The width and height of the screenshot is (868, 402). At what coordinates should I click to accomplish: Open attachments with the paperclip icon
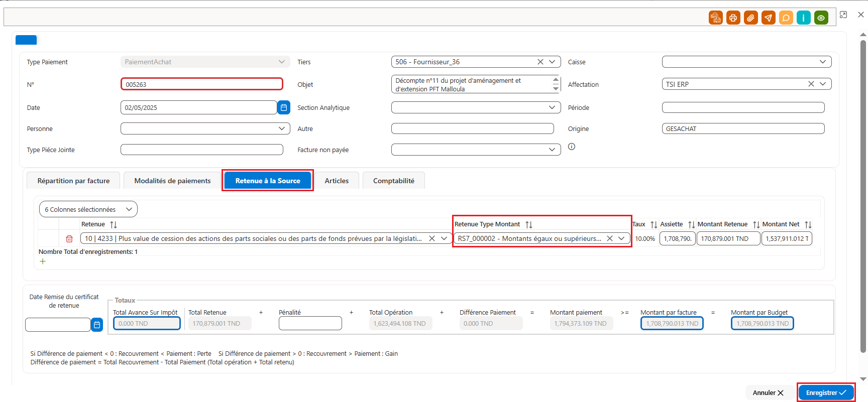pos(750,18)
